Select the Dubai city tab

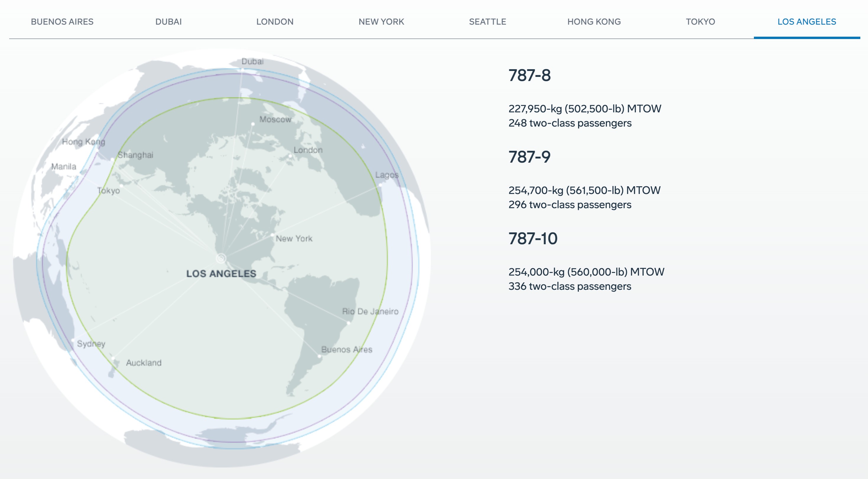(168, 22)
